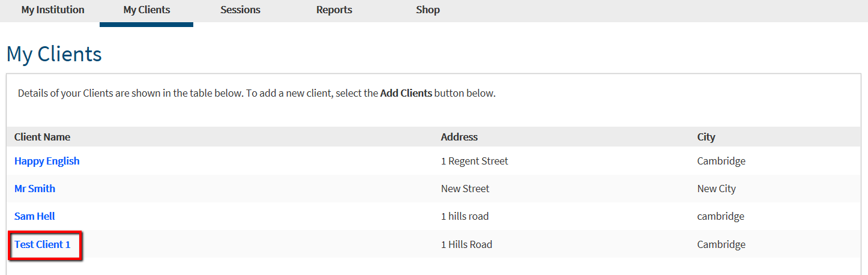The height and width of the screenshot is (275, 868).
Task: Click Cambridge city in Test Client 1 row
Action: coord(722,244)
